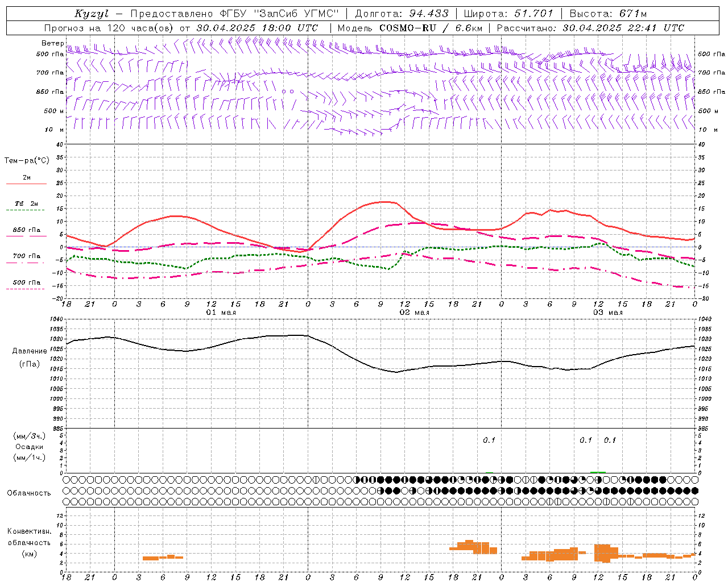This screenshot has width=728, height=582.
Task: Click the '(мм/1ч.)' precipitation unit label
Action: [30, 458]
